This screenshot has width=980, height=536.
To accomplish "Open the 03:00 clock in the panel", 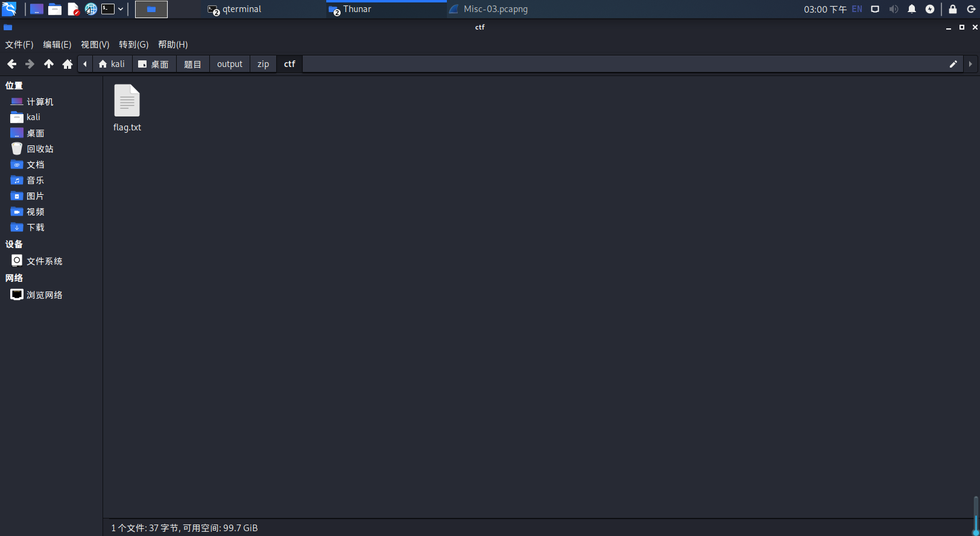I will pyautogui.click(x=825, y=9).
